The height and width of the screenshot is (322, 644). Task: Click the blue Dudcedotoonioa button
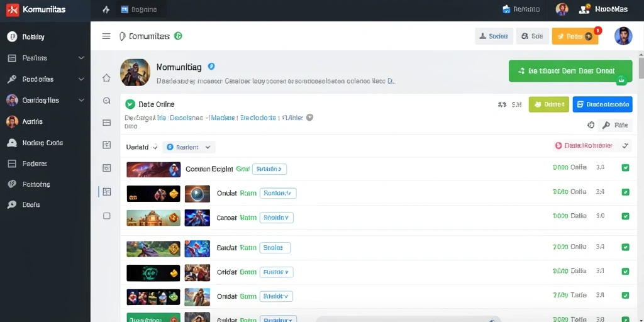(602, 104)
